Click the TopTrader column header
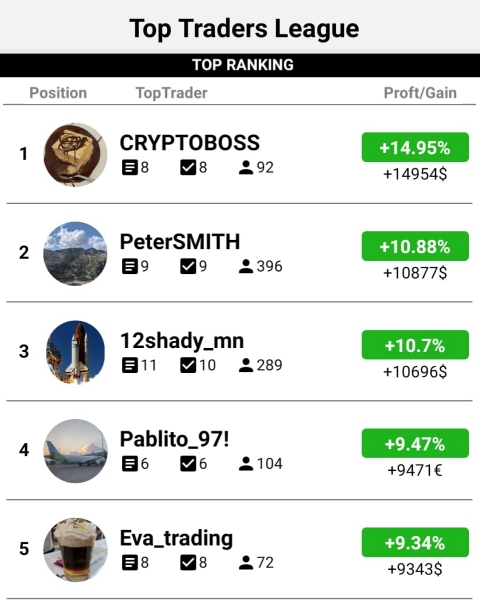 pos(171,93)
